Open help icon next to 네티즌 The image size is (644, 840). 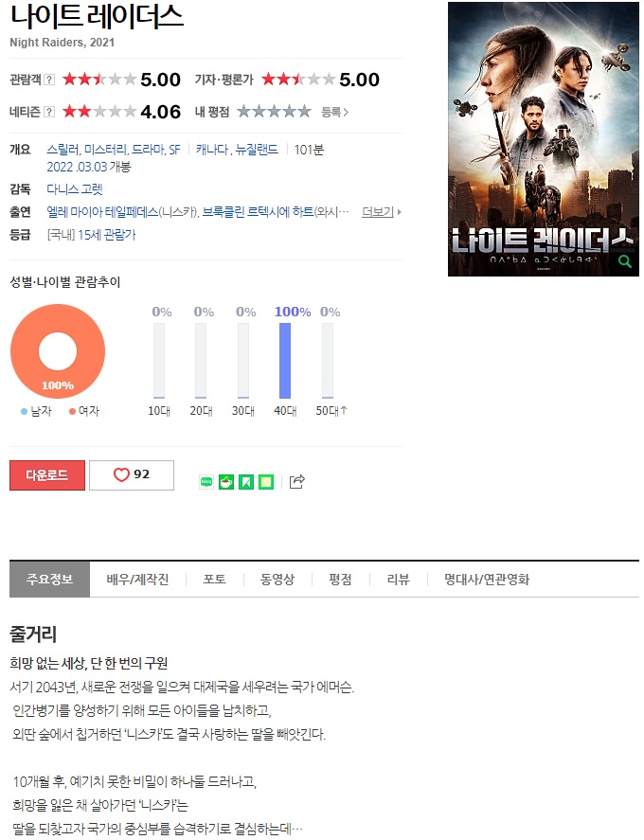point(49,112)
